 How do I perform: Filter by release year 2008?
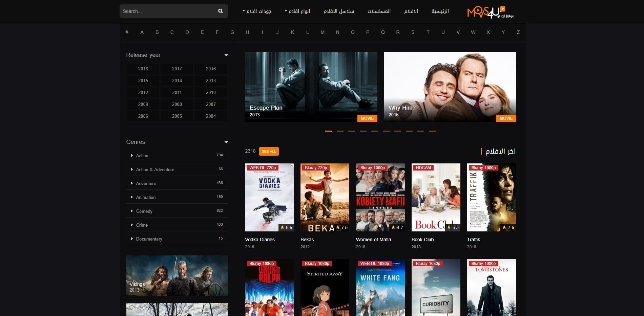point(177,104)
